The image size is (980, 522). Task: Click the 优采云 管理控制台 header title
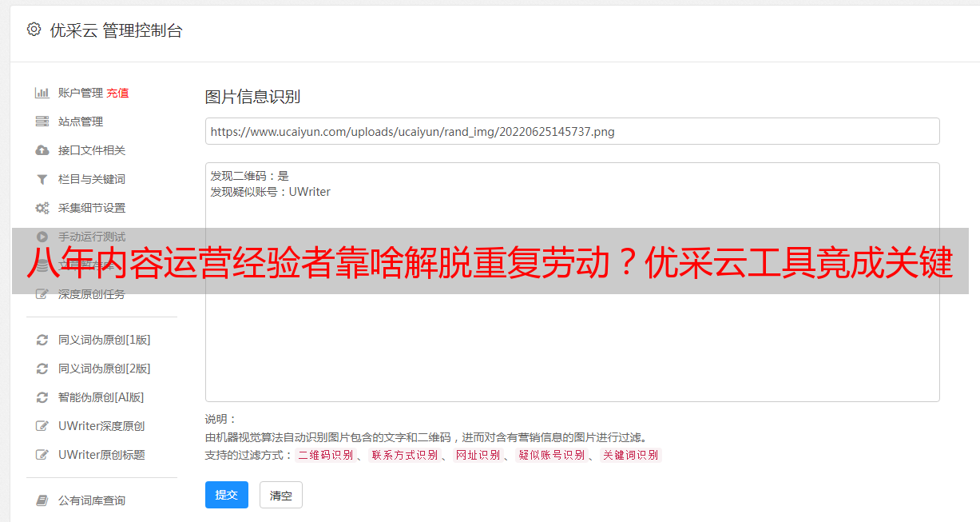(x=116, y=30)
